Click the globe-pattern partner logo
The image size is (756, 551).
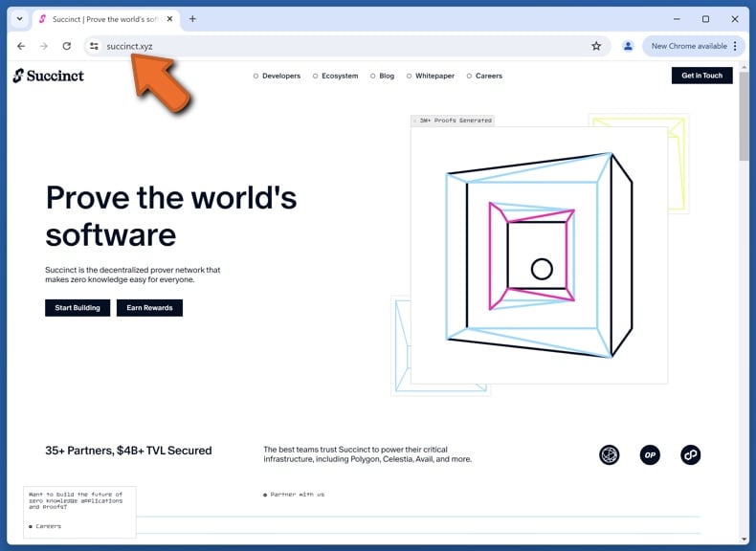(609, 455)
